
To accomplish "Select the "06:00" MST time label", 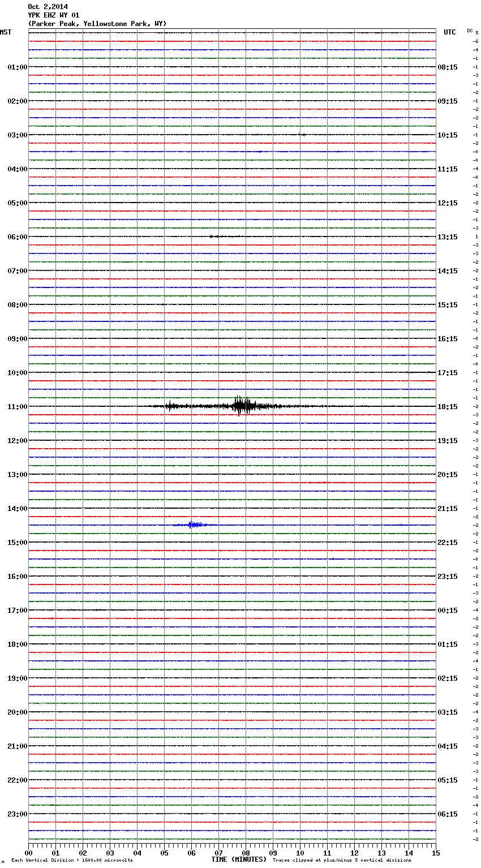I will coord(18,237).
